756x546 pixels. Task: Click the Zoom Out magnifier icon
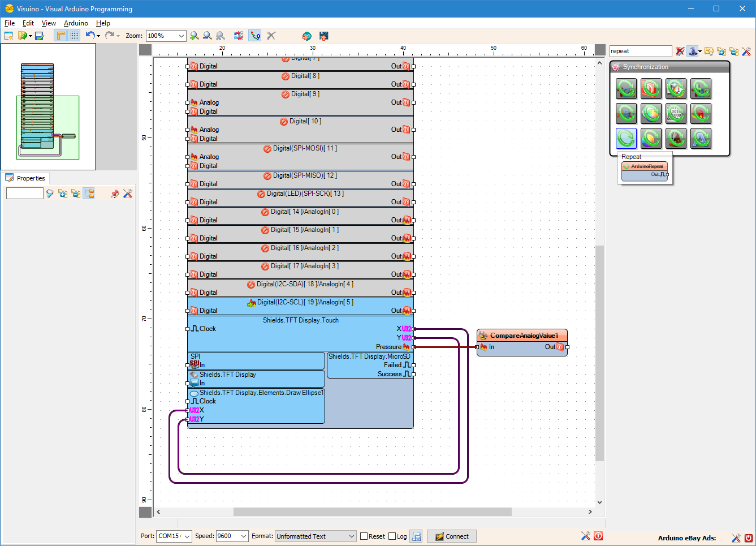[x=208, y=36]
